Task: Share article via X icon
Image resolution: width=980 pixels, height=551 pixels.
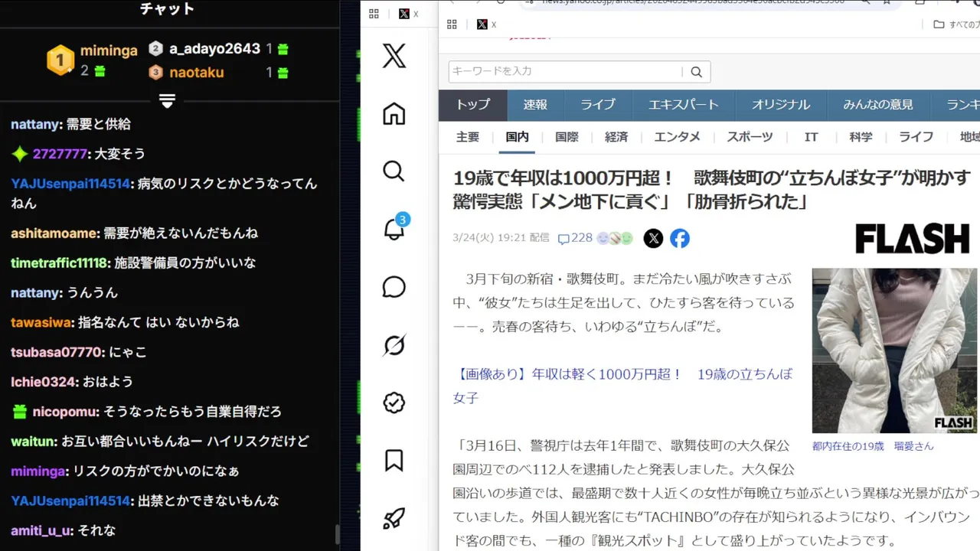Action: (653, 239)
